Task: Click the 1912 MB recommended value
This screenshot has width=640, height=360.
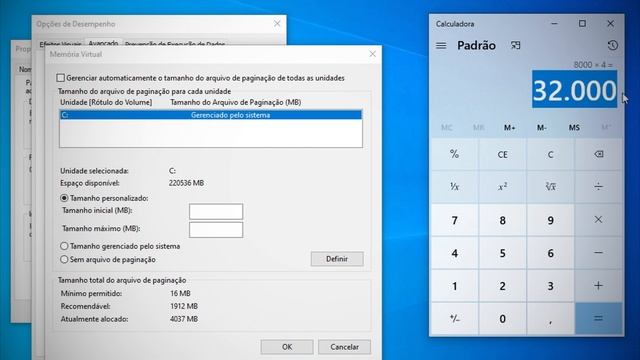Action: click(x=184, y=306)
